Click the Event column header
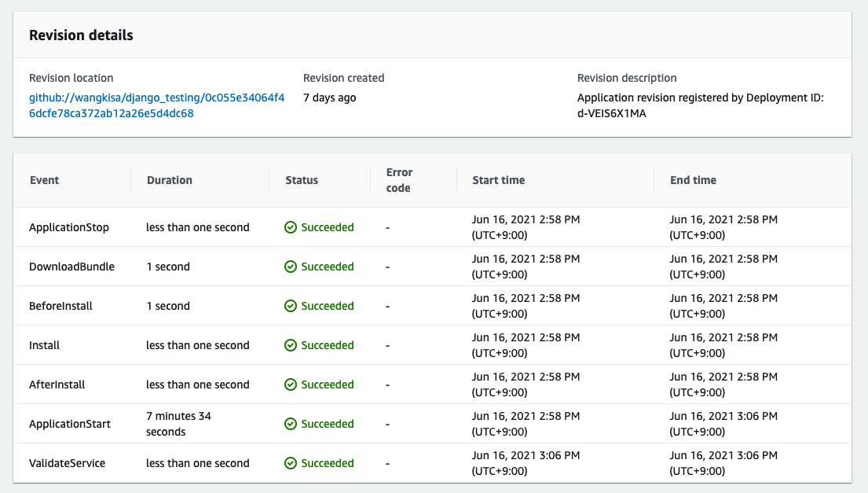The image size is (868, 493). point(44,180)
